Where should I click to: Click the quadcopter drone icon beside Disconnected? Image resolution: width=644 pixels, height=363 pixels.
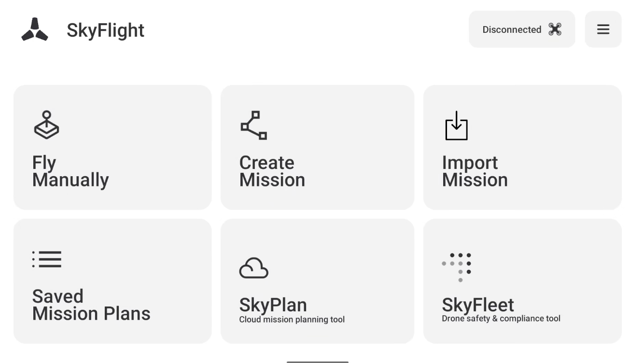[555, 29]
